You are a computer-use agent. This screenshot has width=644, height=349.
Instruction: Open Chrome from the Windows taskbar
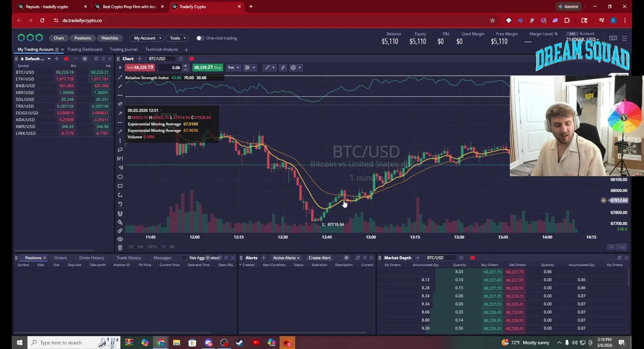(x=161, y=343)
